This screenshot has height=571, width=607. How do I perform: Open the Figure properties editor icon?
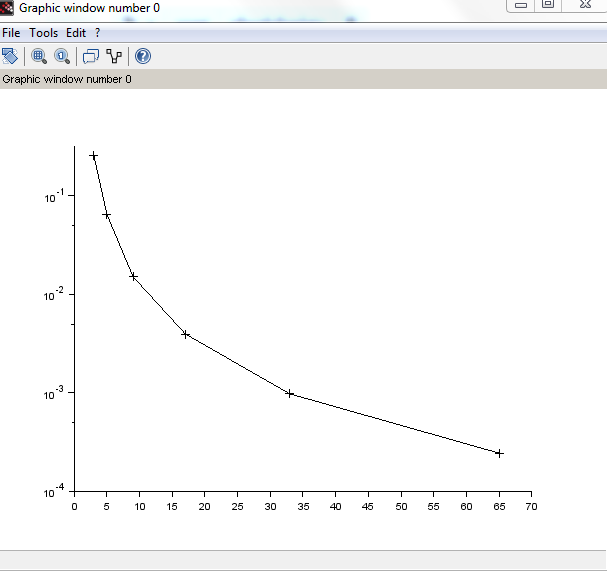click(91, 56)
